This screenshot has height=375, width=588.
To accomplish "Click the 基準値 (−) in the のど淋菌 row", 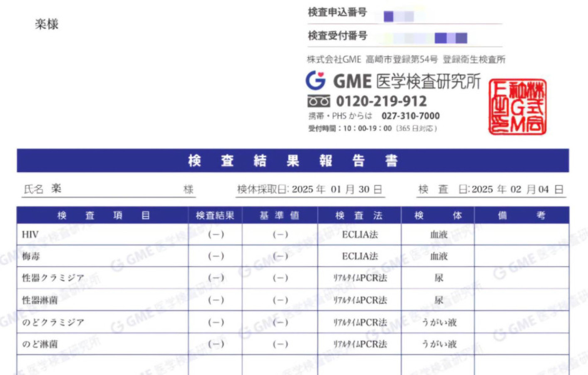I will pyautogui.click(x=280, y=344).
